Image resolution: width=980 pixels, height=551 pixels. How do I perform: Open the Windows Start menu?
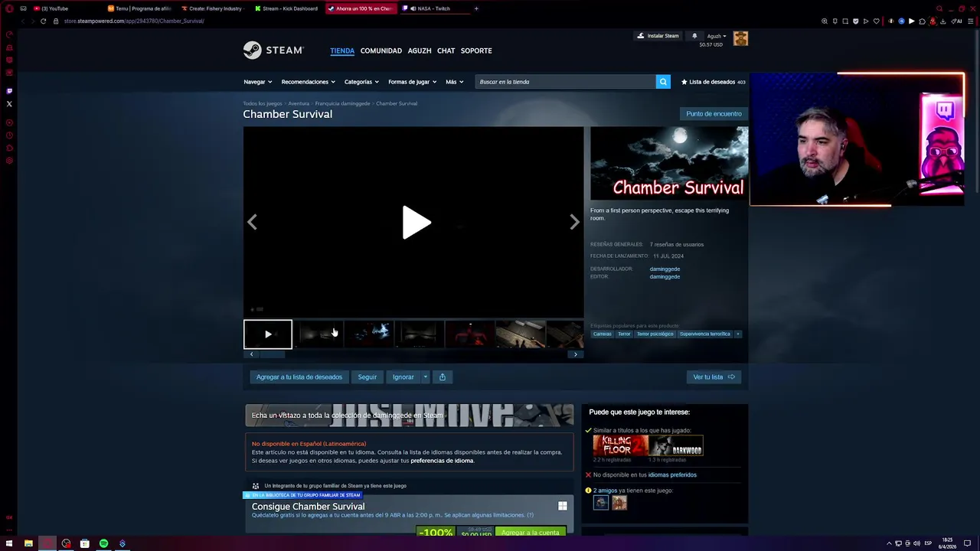click(9, 543)
